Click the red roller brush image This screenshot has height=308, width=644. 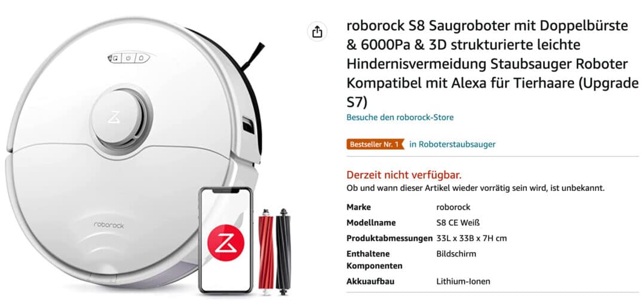pyautogui.click(x=266, y=252)
